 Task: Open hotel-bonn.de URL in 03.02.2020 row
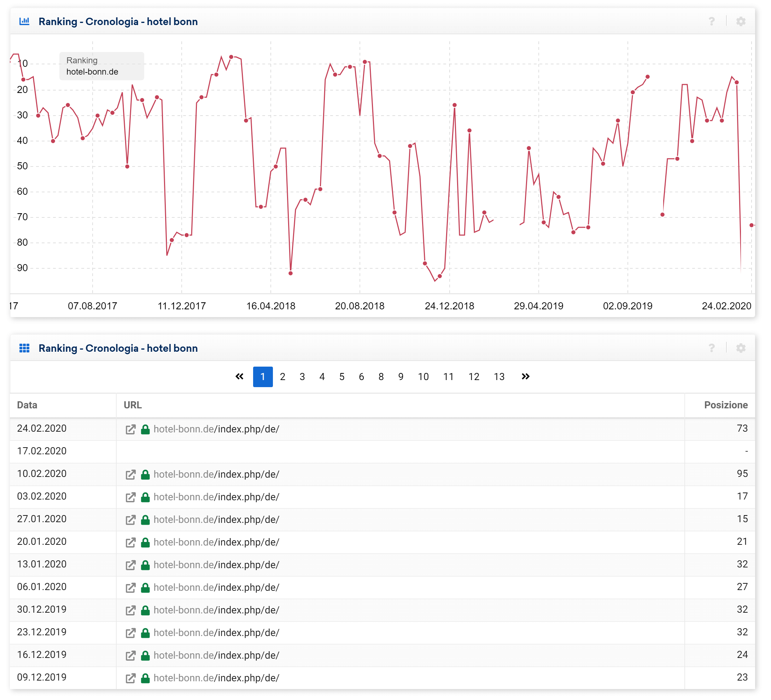[x=216, y=497]
